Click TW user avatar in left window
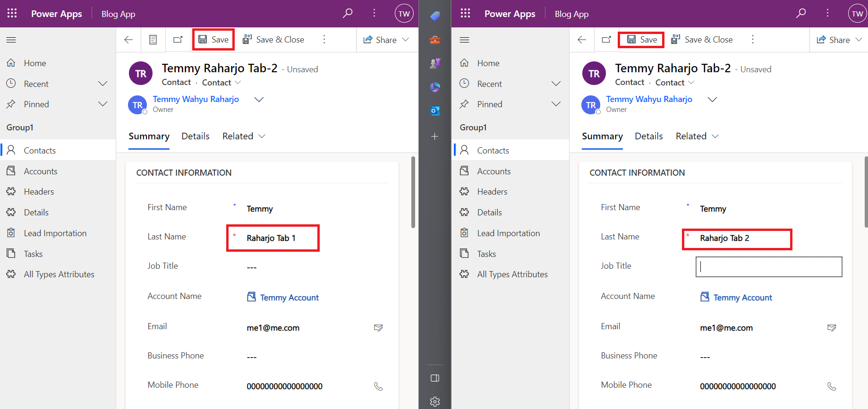Screen dimensions: 868x409 point(404,14)
